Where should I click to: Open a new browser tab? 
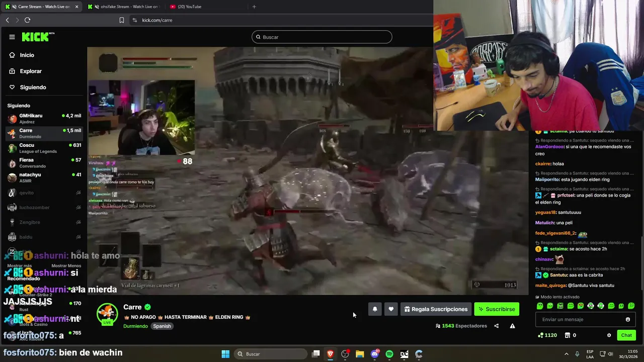click(254, 7)
